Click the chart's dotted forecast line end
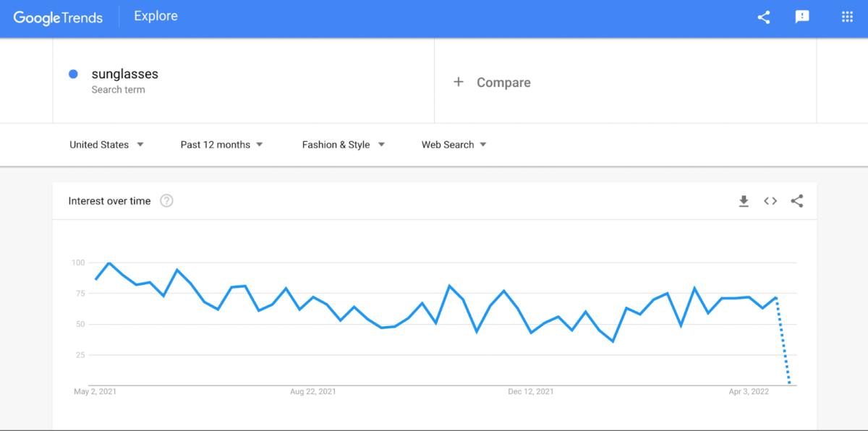Viewport: 868px width, 431px height. (789, 382)
